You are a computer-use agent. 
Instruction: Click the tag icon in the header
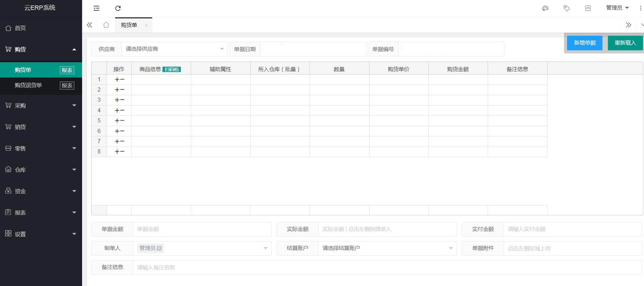tap(566, 8)
